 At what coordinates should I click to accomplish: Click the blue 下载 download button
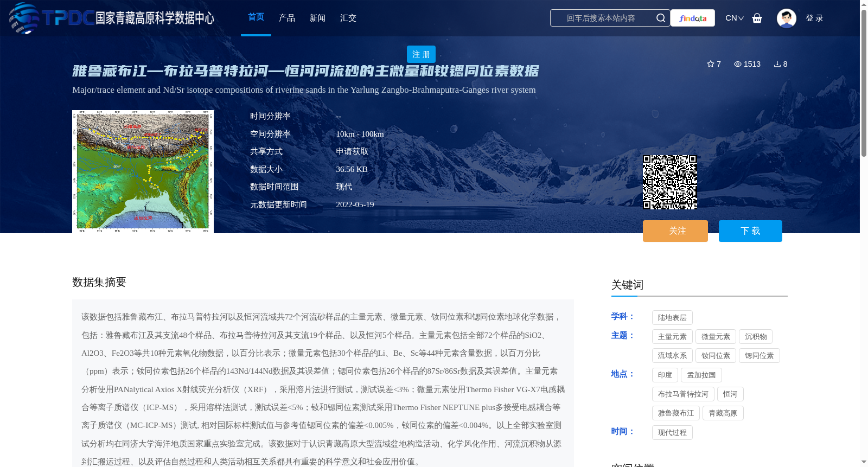(x=750, y=231)
